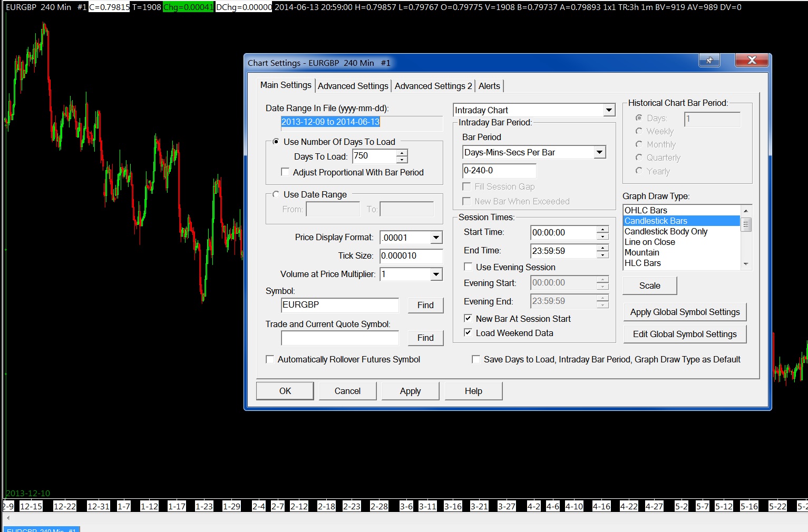Click the bar period 0-240-0 field

pos(499,171)
